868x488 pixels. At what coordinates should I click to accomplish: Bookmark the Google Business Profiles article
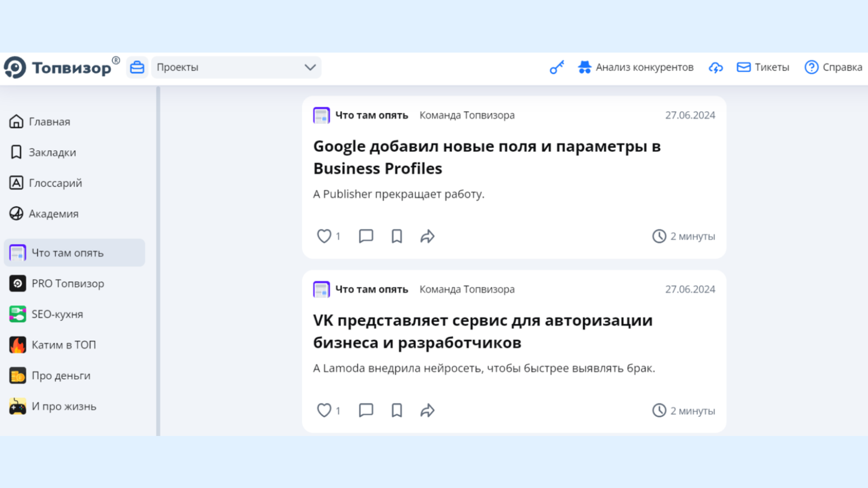[396, 236]
